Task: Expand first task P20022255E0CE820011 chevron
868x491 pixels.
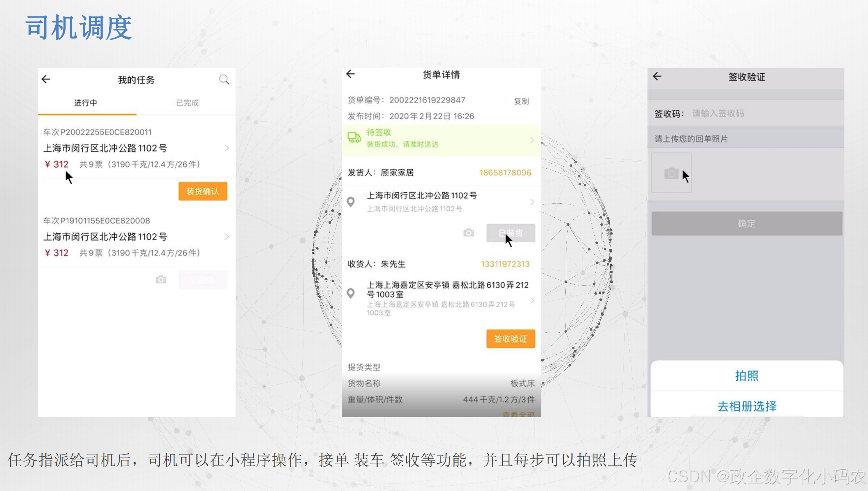Action: coord(227,148)
